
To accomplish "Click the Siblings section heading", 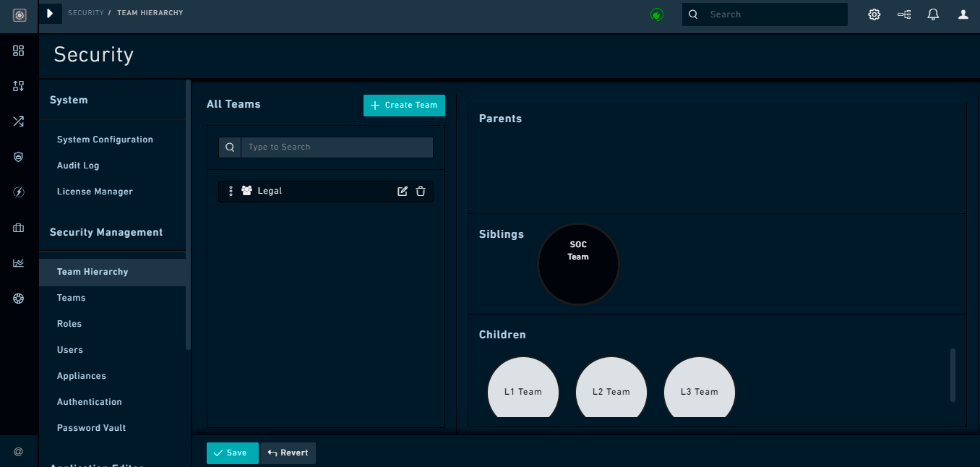I will point(502,234).
